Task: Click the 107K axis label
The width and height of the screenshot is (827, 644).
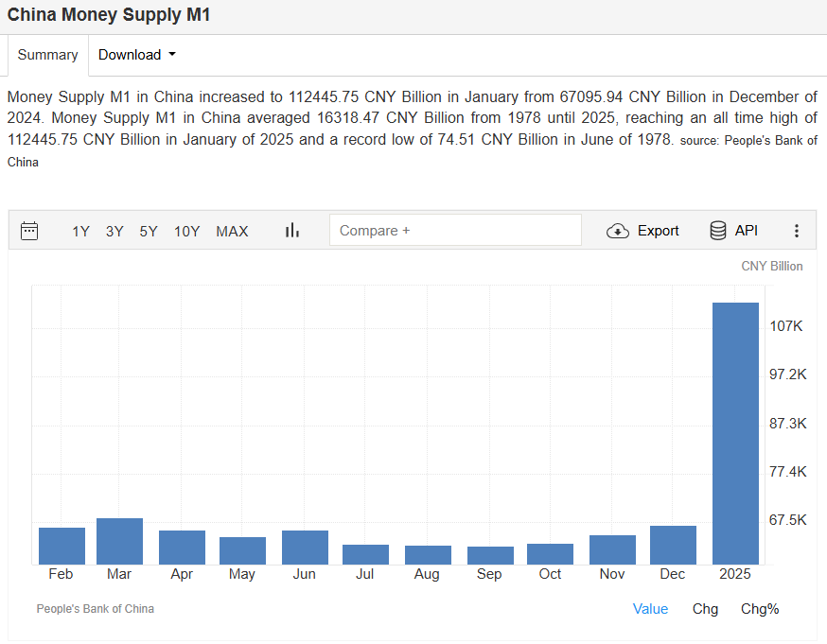Action: (786, 326)
